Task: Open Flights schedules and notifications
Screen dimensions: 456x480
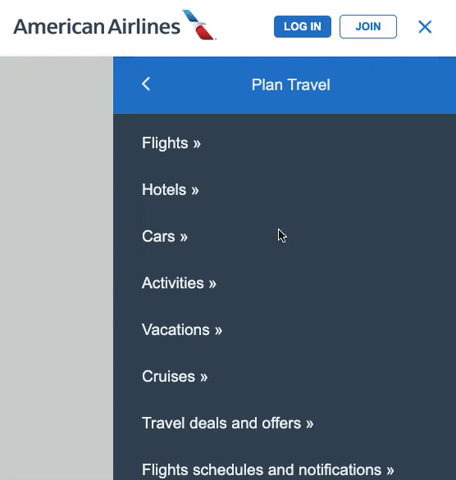Action: click(x=268, y=470)
